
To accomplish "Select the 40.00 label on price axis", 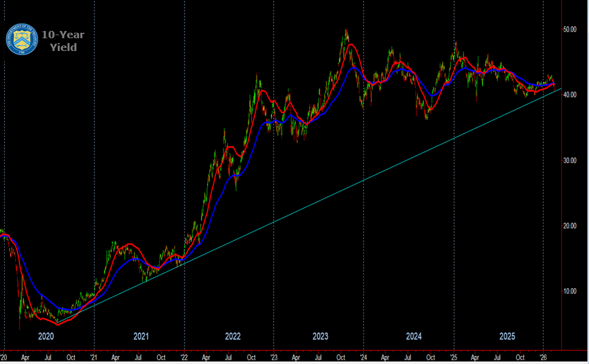I will (571, 95).
